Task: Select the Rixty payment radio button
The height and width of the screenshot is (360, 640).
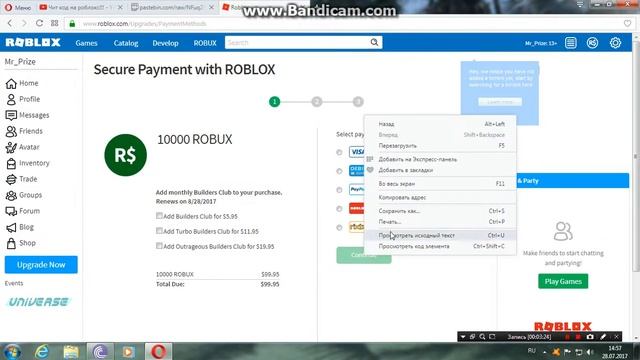Action: [x=339, y=227]
